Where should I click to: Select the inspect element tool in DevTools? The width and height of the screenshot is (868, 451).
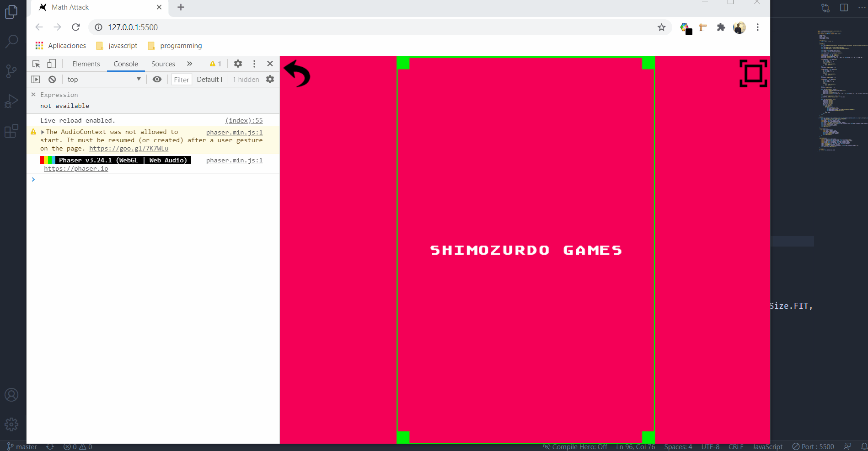tap(36, 64)
